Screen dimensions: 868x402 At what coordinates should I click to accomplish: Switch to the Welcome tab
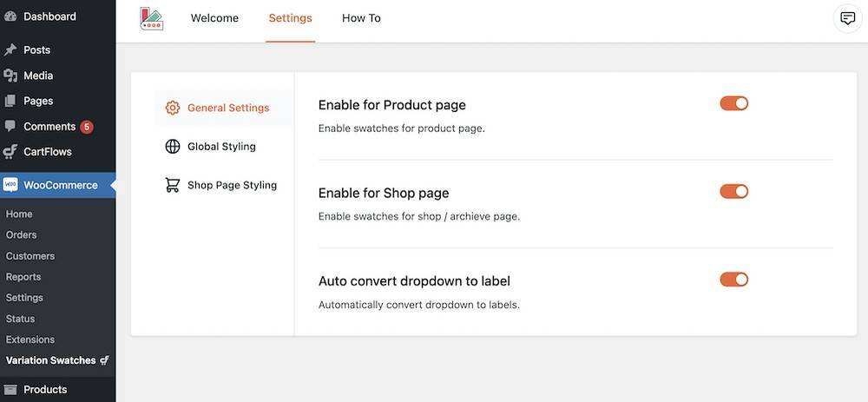[x=214, y=18]
